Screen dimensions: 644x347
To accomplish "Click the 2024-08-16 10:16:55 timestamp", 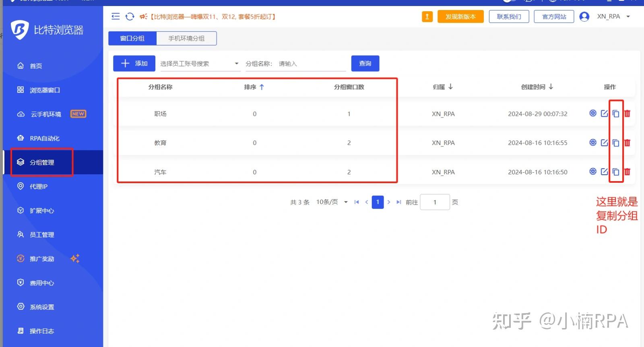I will pos(537,143).
